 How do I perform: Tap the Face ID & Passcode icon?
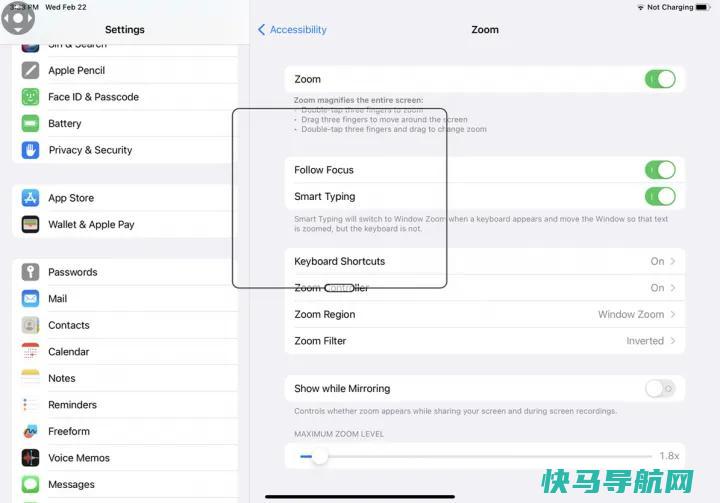(x=30, y=97)
